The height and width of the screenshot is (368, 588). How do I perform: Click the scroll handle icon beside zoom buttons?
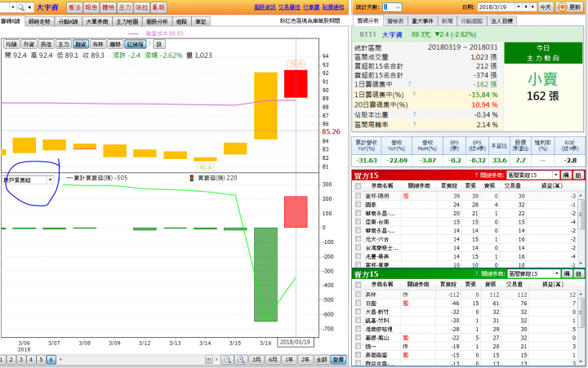click(x=209, y=359)
